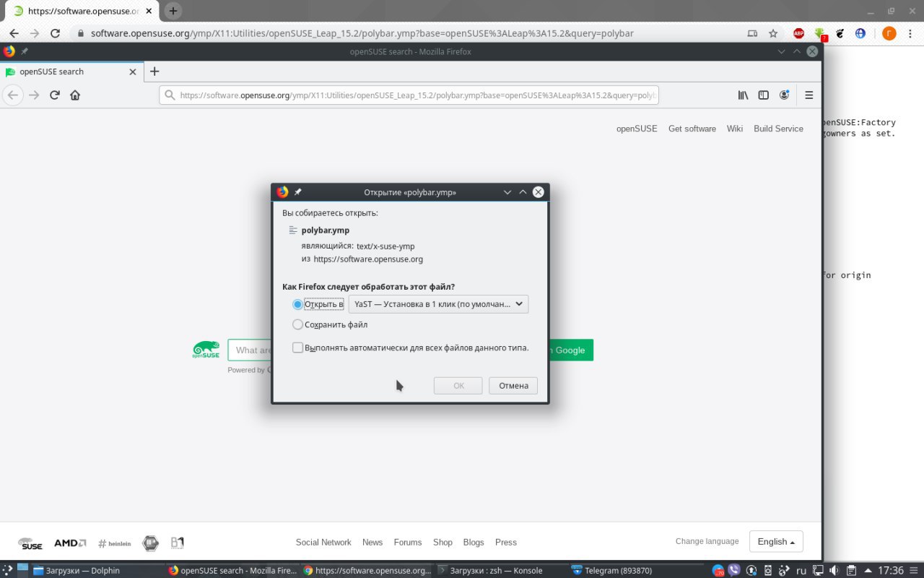924x578 pixels.
Task: Open Chrome profile avatar
Action: click(x=889, y=33)
